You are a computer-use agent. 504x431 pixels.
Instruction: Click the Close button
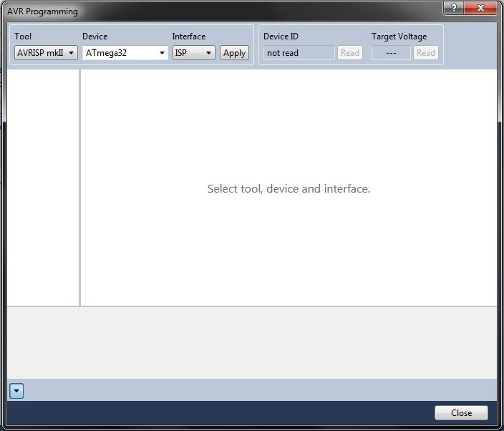coord(461,412)
